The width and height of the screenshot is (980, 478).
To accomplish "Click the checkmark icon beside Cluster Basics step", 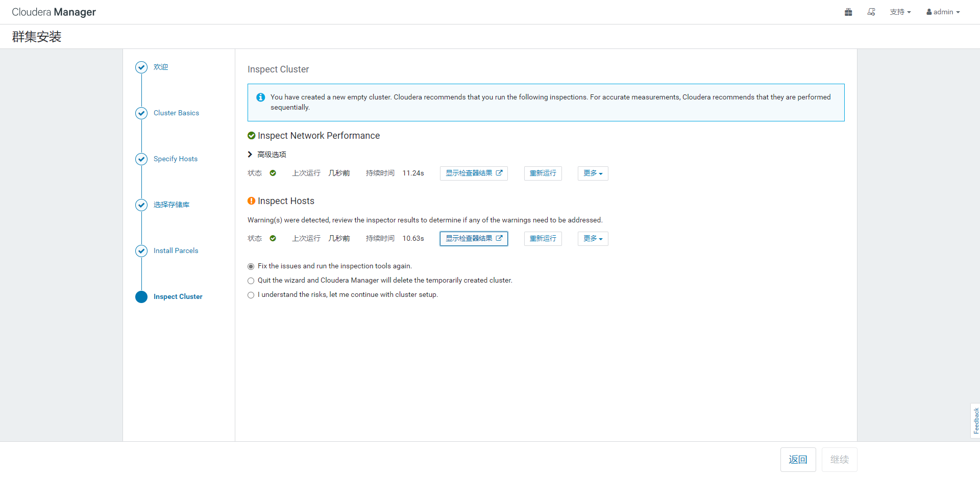I will pyautogui.click(x=141, y=113).
